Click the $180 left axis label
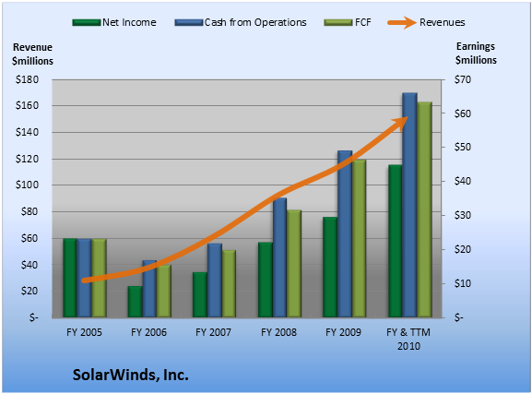Viewport: 532px width, 394px height. pos(27,79)
